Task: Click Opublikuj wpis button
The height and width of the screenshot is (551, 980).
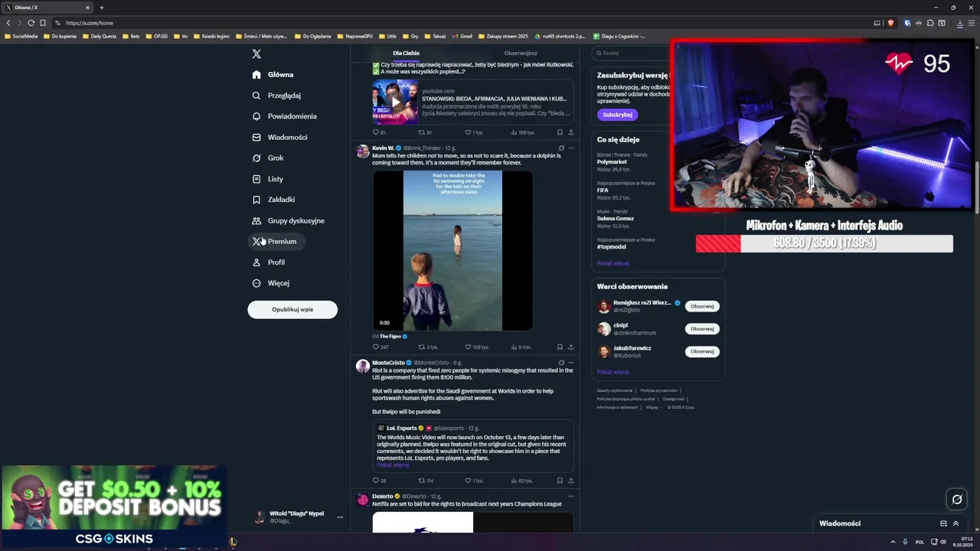Action: point(292,309)
